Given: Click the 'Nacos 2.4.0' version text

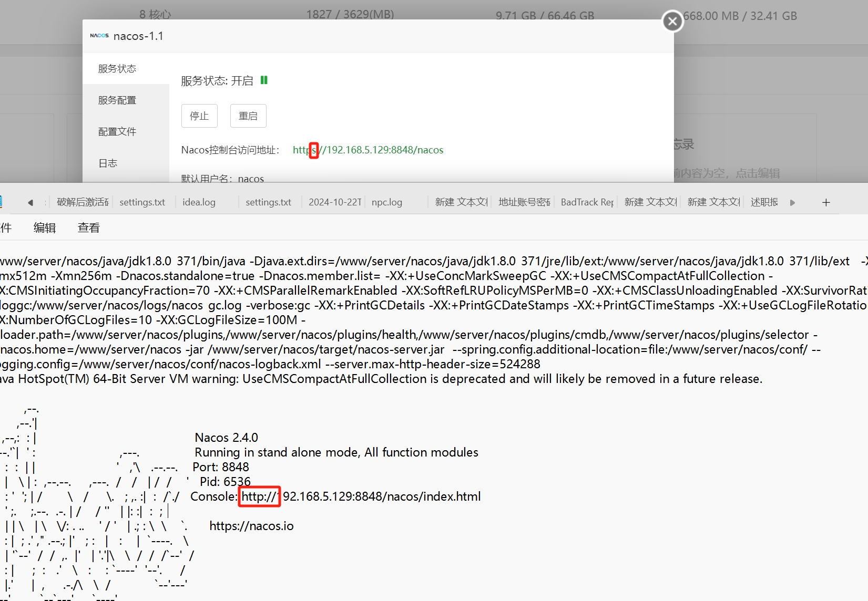Looking at the screenshot, I should click(x=227, y=438).
